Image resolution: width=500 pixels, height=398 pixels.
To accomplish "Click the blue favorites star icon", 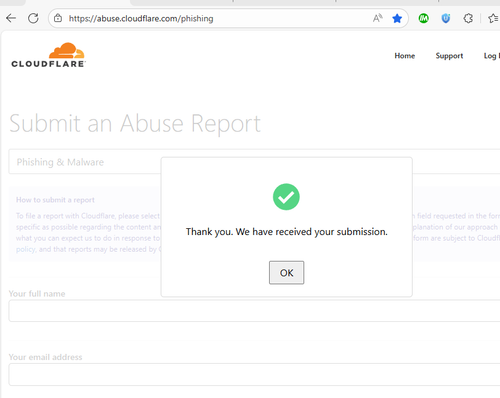I will click(x=397, y=18).
